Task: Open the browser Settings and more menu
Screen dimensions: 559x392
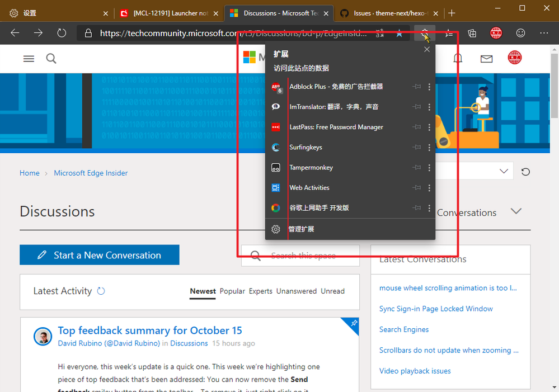Action: [544, 33]
